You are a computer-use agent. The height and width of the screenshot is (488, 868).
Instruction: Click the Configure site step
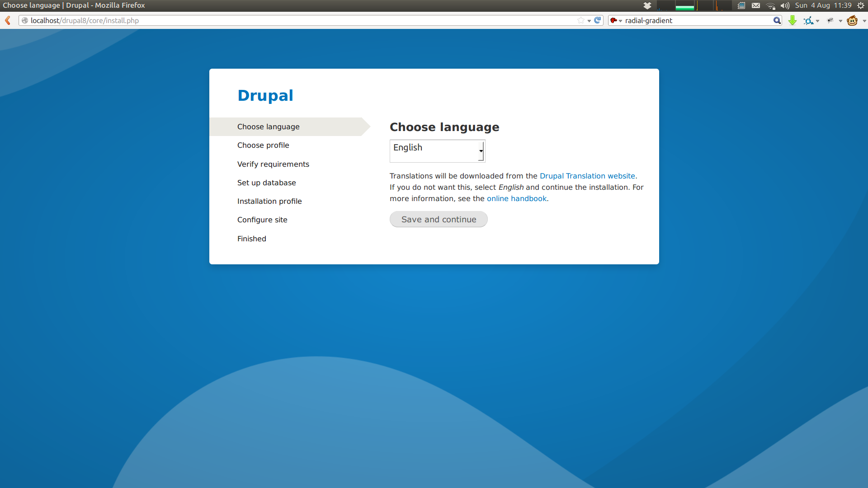tap(262, 220)
